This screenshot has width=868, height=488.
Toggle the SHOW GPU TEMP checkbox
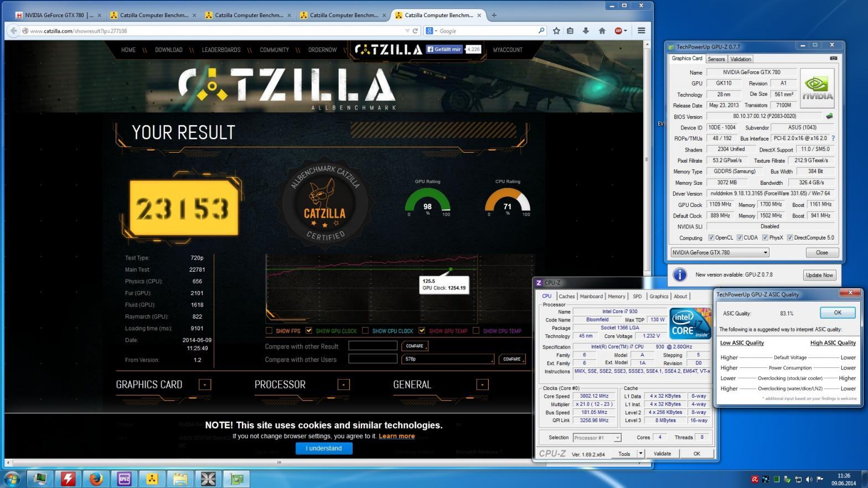click(x=422, y=331)
